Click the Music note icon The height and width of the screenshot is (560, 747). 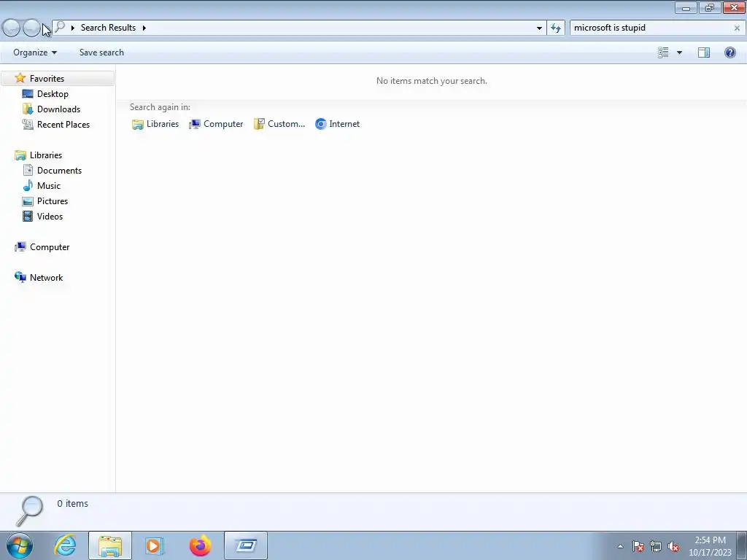tap(28, 185)
